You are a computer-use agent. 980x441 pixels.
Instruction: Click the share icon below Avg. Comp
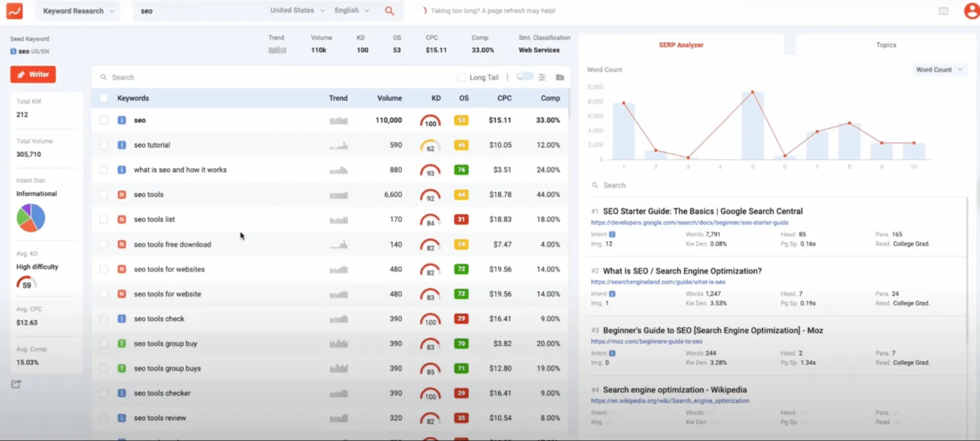pyautogui.click(x=16, y=384)
